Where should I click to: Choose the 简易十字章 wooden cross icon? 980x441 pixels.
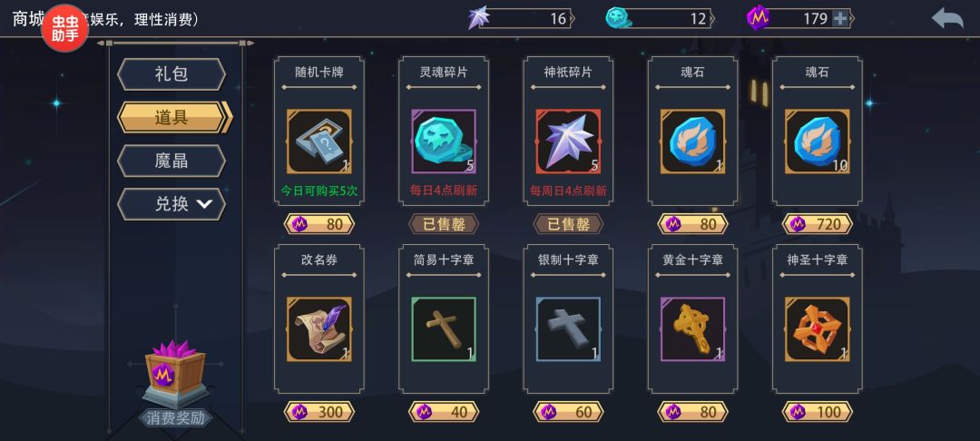[444, 328]
